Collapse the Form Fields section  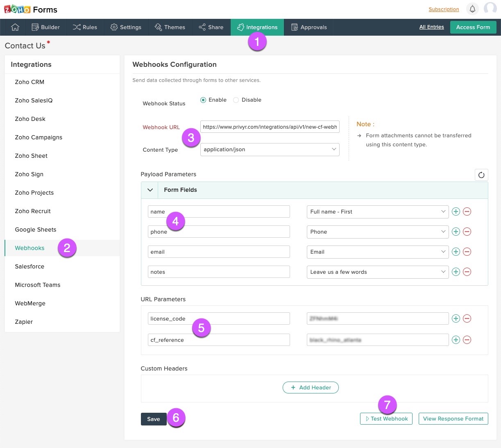(x=150, y=190)
